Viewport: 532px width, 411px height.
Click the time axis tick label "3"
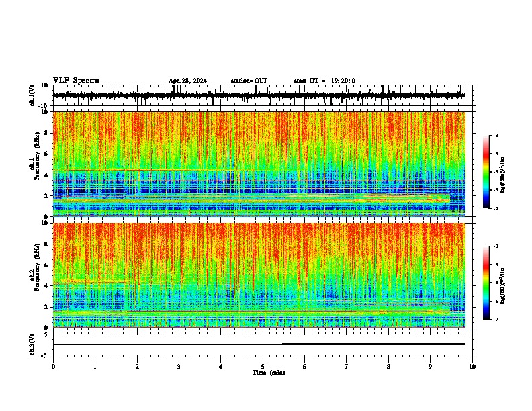(x=179, y=367)
